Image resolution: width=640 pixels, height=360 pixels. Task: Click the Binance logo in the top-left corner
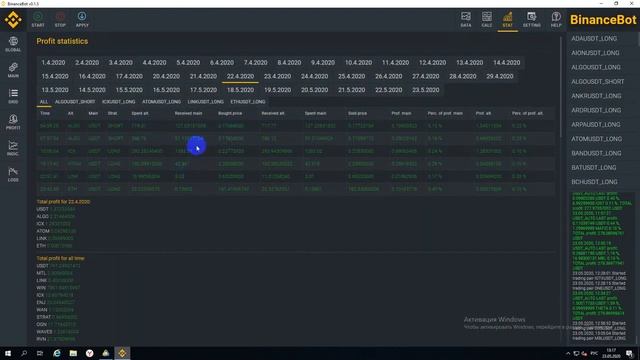(x=13, y=19)
